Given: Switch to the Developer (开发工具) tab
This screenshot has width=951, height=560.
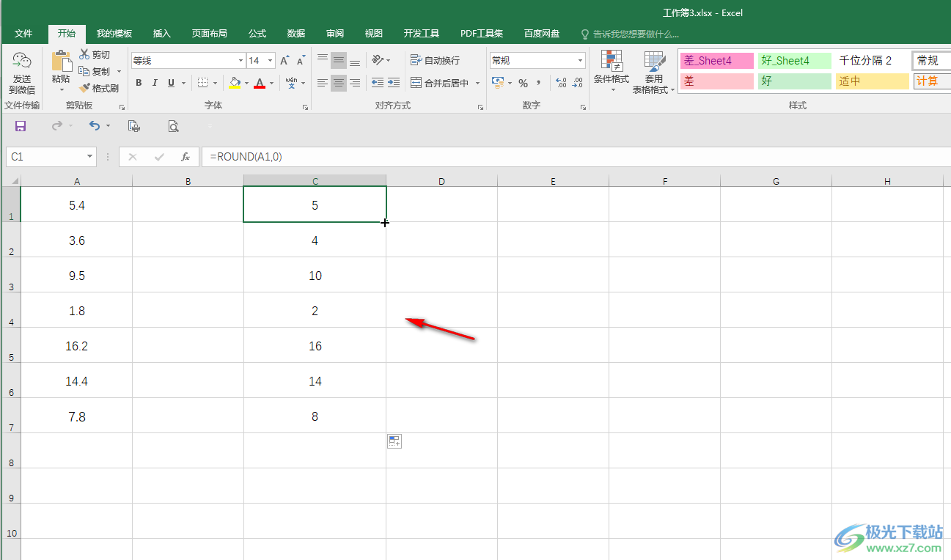Looking at the screenshot, I should [422, 34].
